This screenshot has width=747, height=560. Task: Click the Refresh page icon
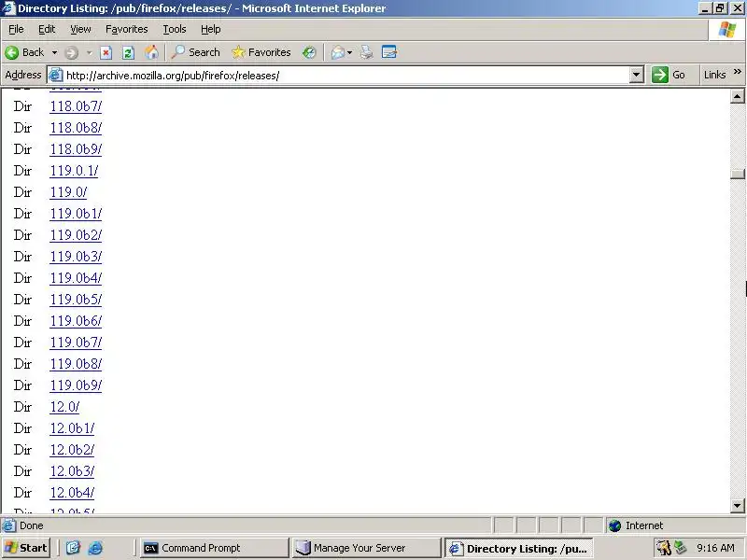pos(128,52)
